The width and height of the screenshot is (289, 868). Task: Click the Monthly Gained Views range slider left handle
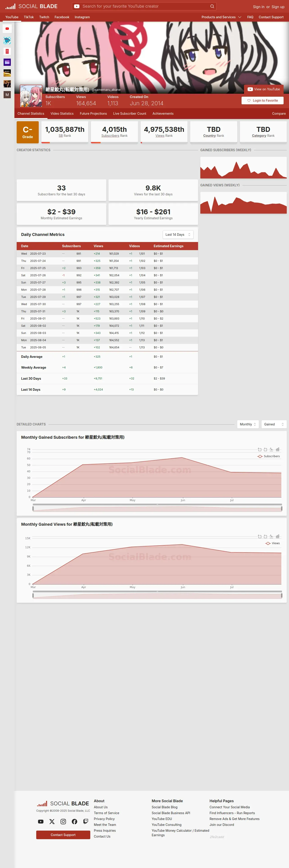pyautogui.click(x=33, y=595)
